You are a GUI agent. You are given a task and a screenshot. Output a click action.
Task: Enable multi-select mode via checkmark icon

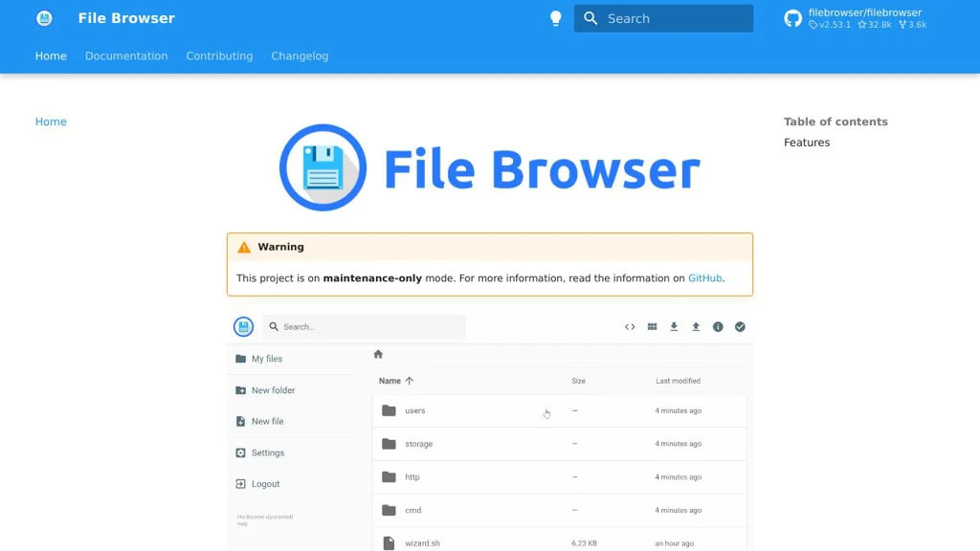[740, 326]
